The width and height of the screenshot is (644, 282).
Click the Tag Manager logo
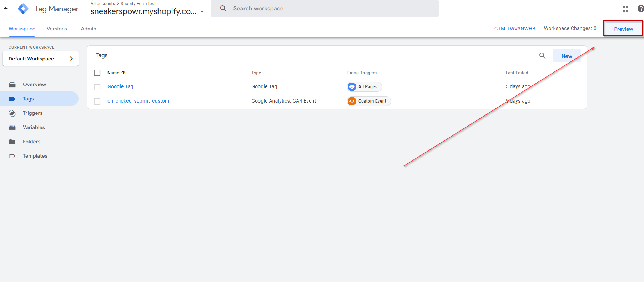point(23,9)
